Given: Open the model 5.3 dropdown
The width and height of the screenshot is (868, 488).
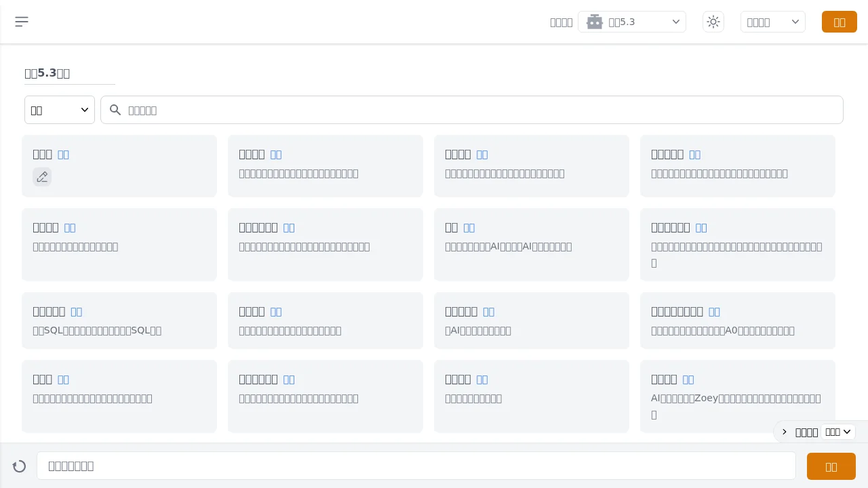Looking at the screenshot, I should pos(631,21).
